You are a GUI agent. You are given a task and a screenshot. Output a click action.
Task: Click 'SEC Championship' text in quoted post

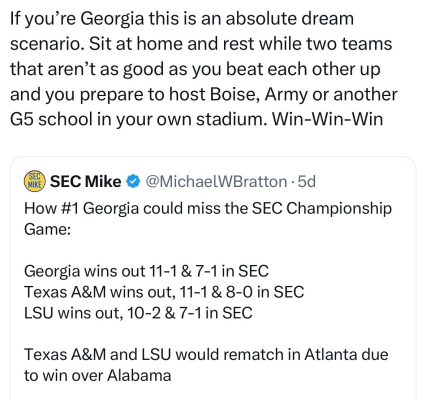(x=322, y=209)
